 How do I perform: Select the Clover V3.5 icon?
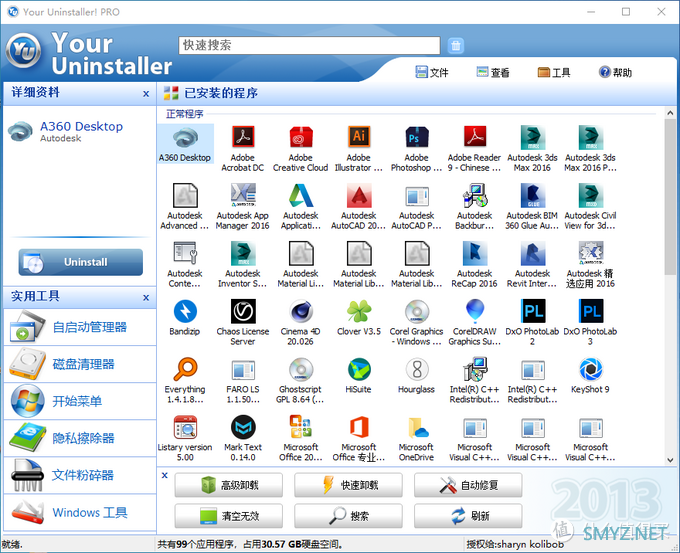coord(359,311)
